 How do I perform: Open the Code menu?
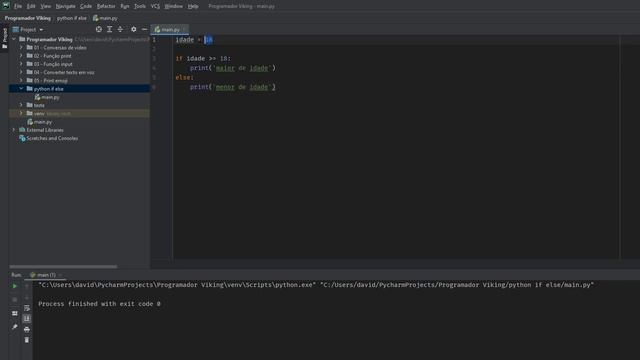click(86, 6)
